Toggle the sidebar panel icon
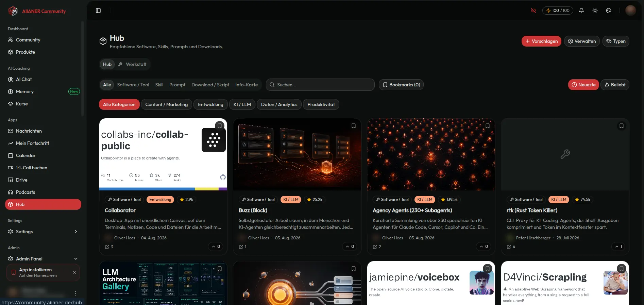This screenshot has width=644, height=305. [98, 11]
